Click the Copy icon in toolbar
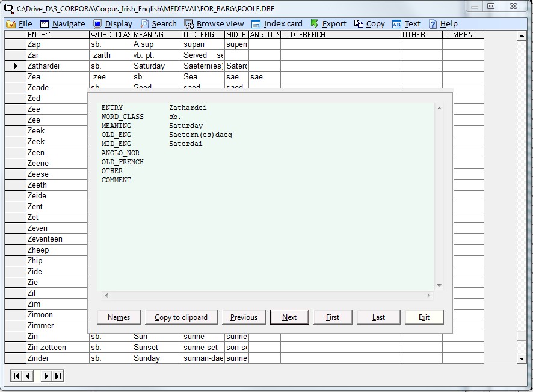533x392 pixels. [x=359, y=24]
